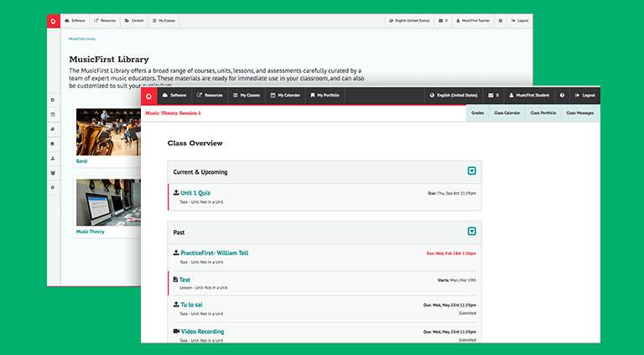The height and width of the screenshot is (355, 644).
Task: Open the Class Messages tab
Action: click(580, 112)
